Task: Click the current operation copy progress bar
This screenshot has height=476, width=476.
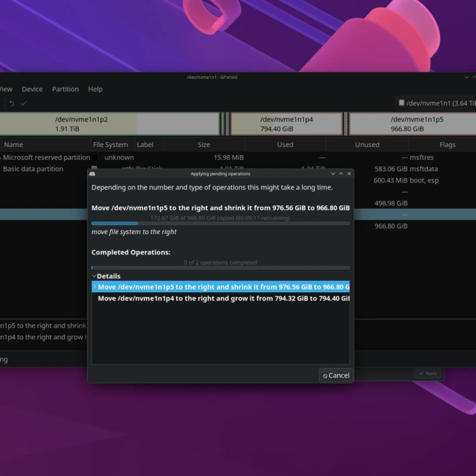Action: coord(221,223)
